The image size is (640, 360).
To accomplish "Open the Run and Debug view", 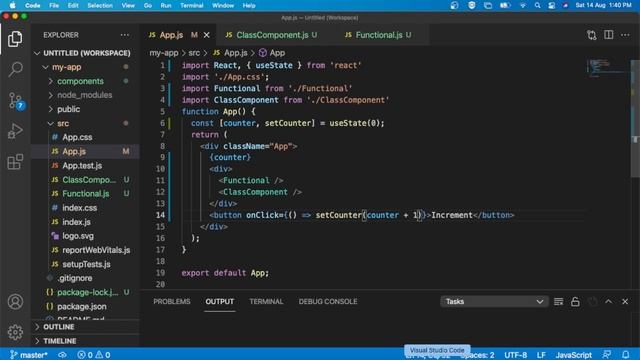I will [15, 131].
